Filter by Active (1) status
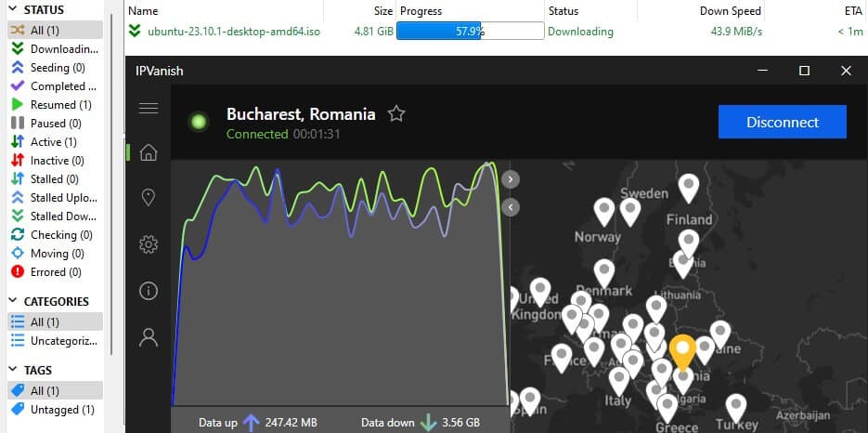 pyautogui.click(x=55, y=142)
